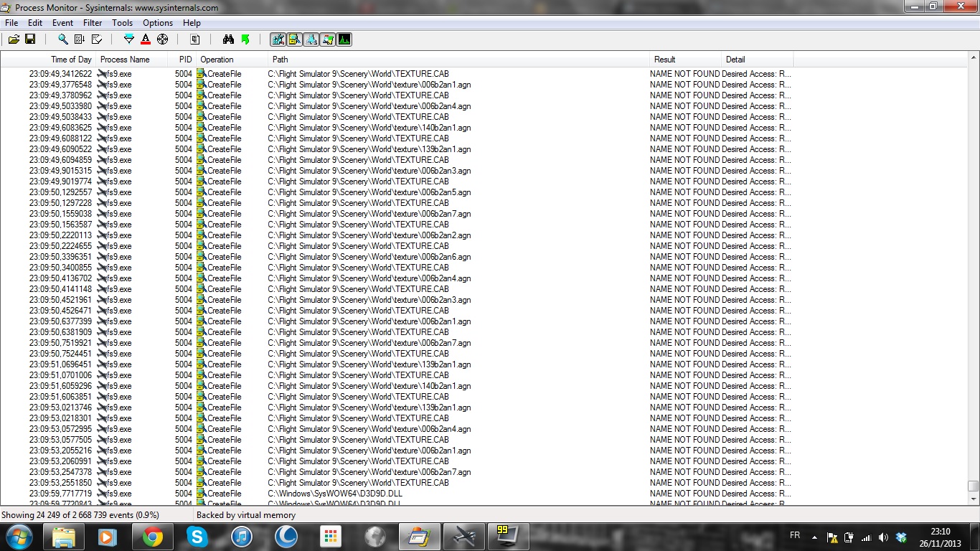Toggle the Autoscroll toolbar icon

80,39
